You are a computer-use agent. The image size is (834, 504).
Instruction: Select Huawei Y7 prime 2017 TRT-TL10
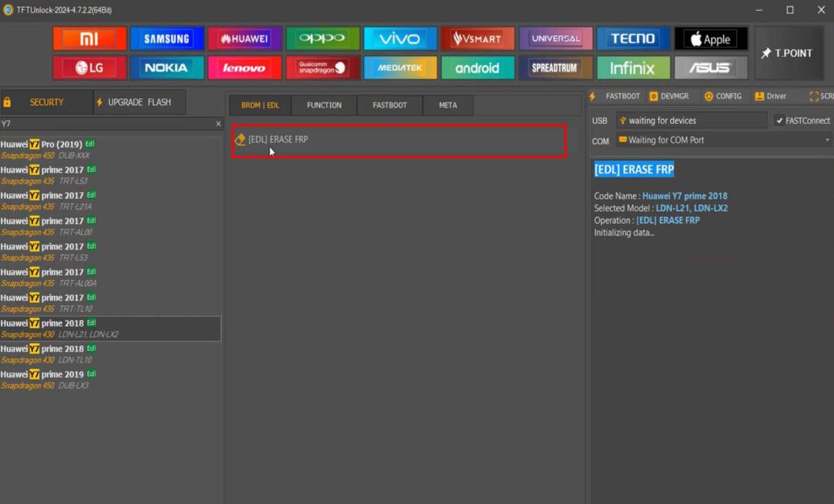point(111,303)
